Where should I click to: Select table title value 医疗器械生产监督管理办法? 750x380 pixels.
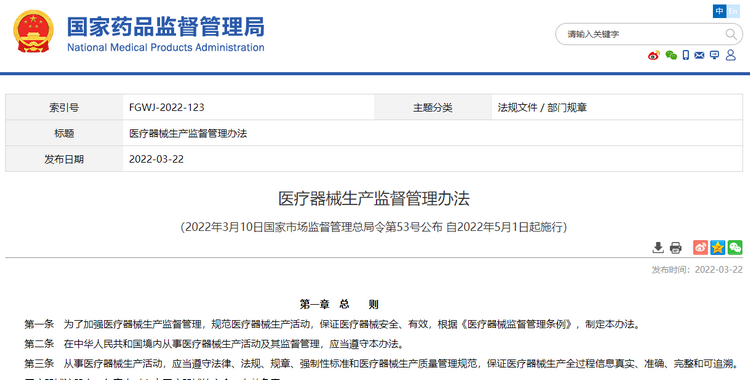[188, 134]
